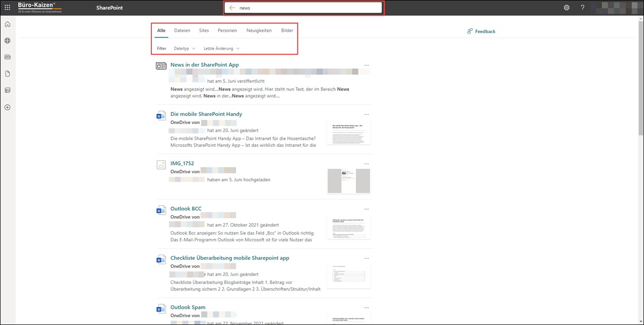644x325 pixels.
Task: Click Word icon beside Outlook Spam
Action: [x=161, y=308]
